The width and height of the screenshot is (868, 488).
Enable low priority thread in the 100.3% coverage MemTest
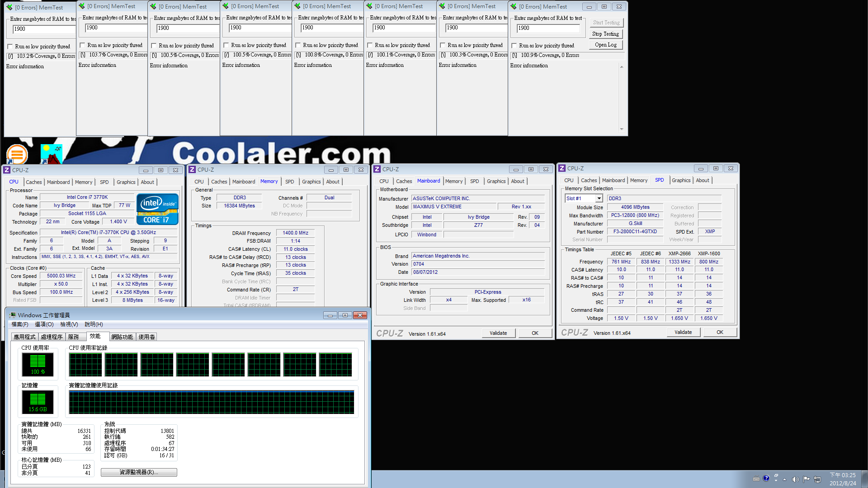click(x=443, y=45)
